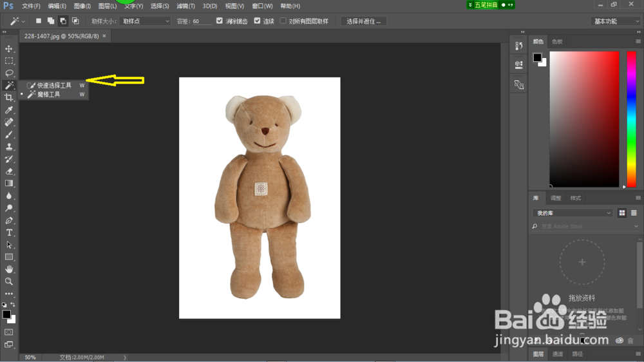Choose 快速选择工具 from flyout
This screenshot has width=644, height=362.
point(54,85)
